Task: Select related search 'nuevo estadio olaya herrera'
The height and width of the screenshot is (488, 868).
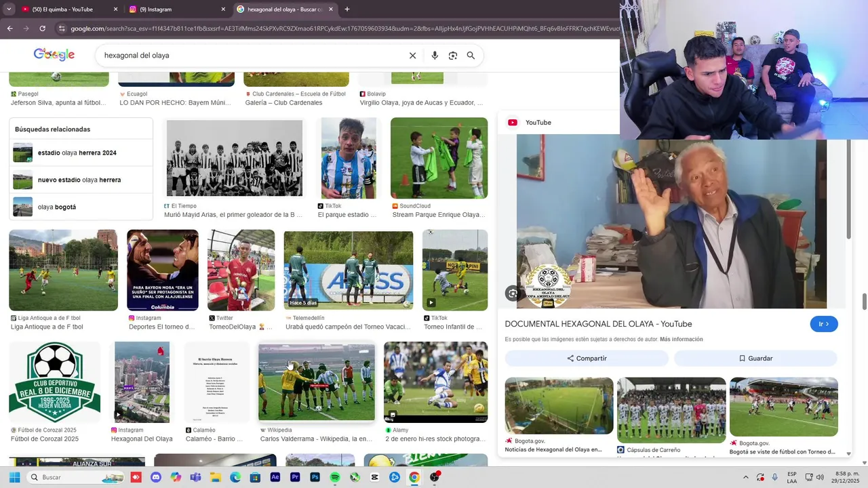Action: (x=81, y=180)
